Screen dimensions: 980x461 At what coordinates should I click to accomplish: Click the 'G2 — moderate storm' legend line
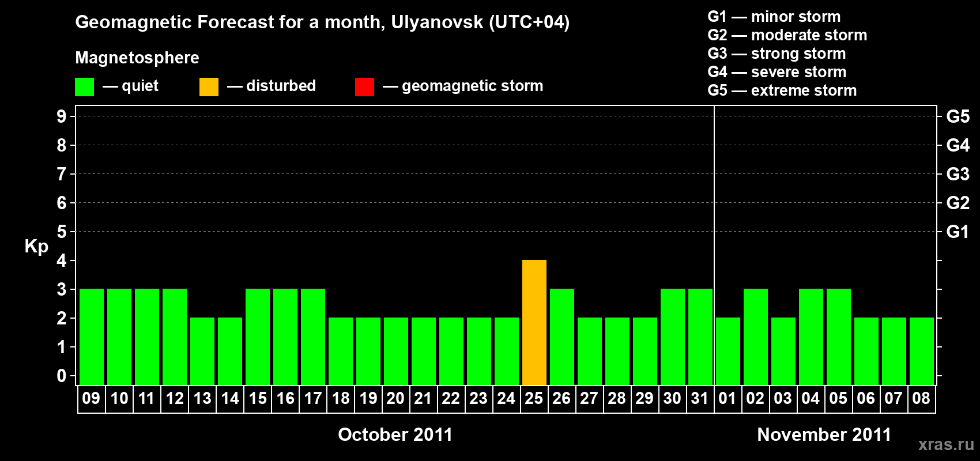tap(787, 35)
